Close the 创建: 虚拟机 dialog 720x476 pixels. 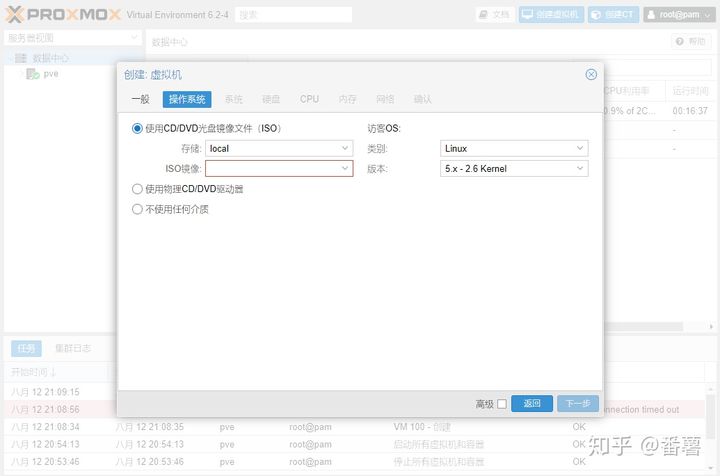[x=591, y=74]
